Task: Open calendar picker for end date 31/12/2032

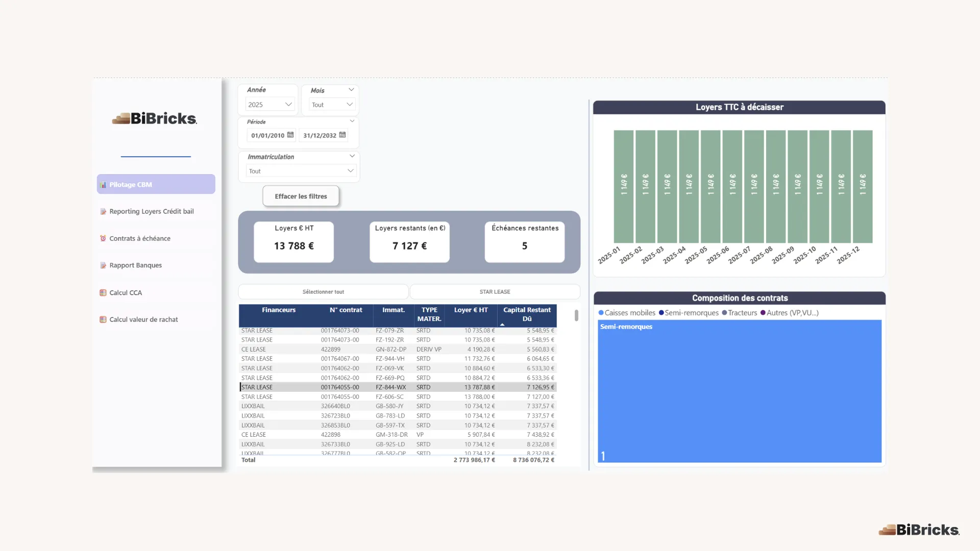Action: 342,135
